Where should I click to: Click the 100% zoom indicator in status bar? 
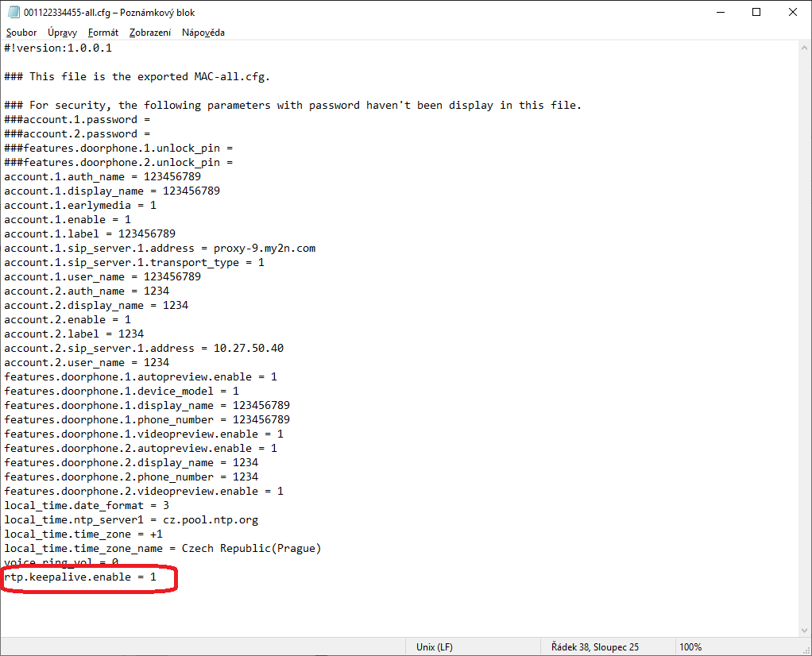(x=690, y=647)
